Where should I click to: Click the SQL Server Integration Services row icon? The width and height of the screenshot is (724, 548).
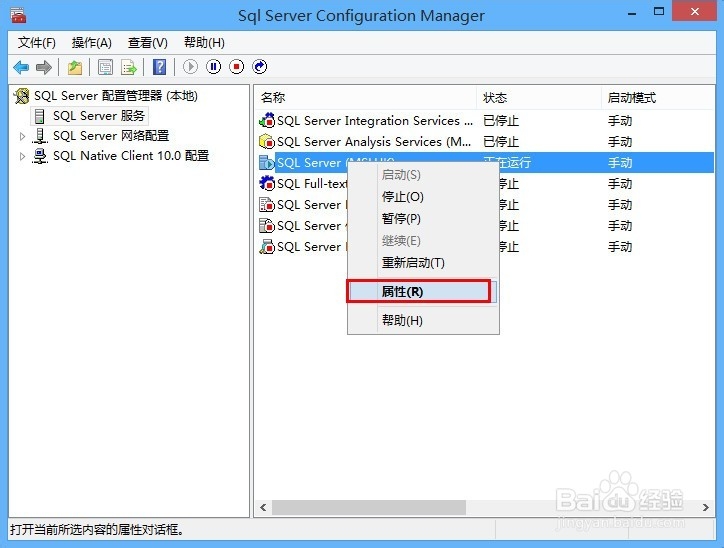click(x=267, y=120)
